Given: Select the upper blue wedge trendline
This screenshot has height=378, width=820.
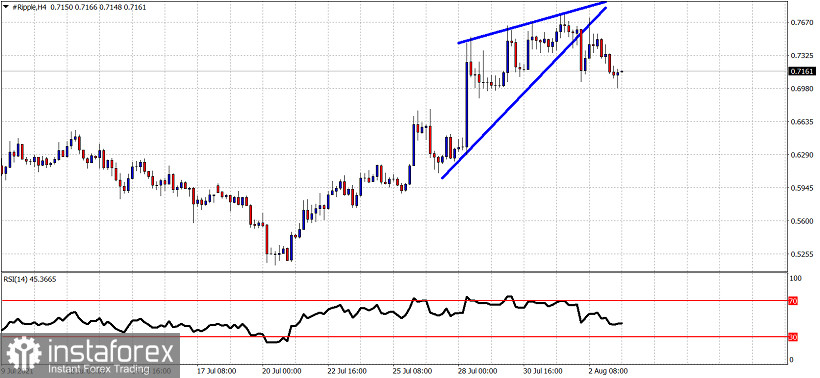Looking at the screenshot, I should coord(532,22).
